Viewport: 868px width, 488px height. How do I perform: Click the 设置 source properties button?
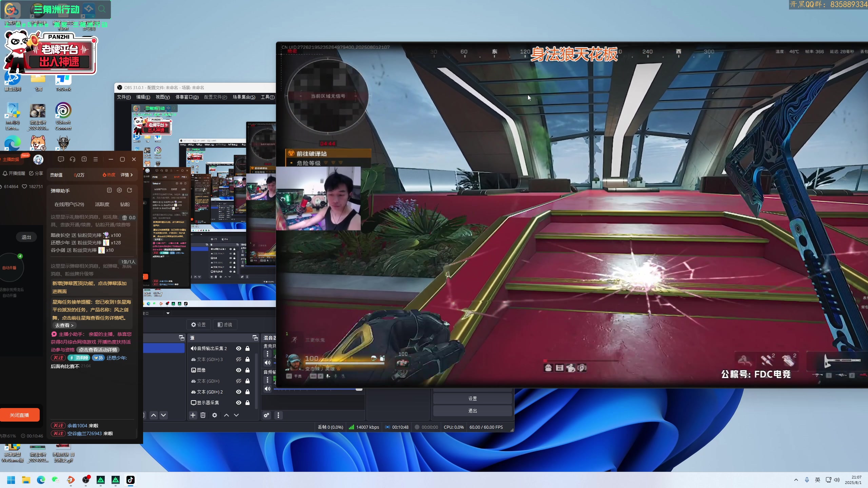pyautogui.click(x=198, y=325)
